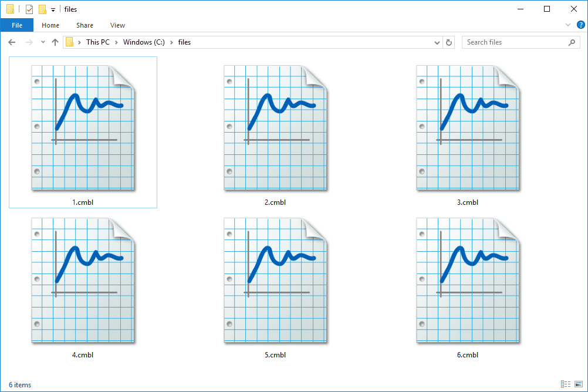Open Customize Quick Access Toolbar dropdown
Screen dimensions: 588x392
pos(53,10)
